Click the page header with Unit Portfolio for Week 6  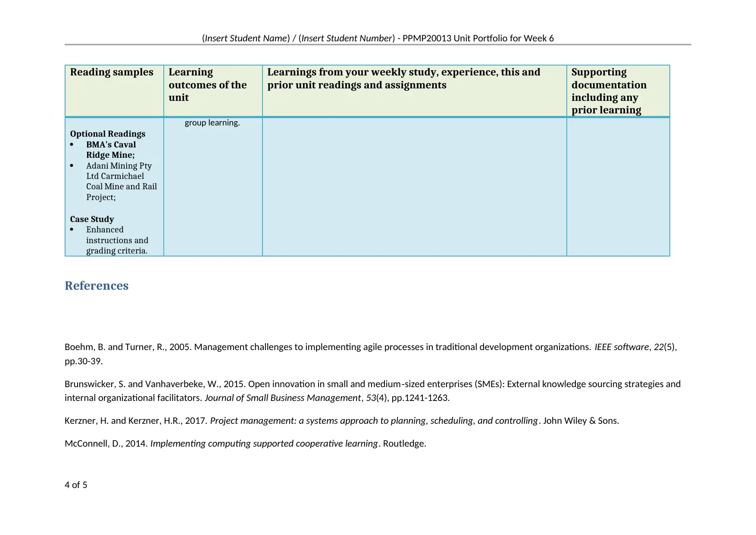click(378, 38)
